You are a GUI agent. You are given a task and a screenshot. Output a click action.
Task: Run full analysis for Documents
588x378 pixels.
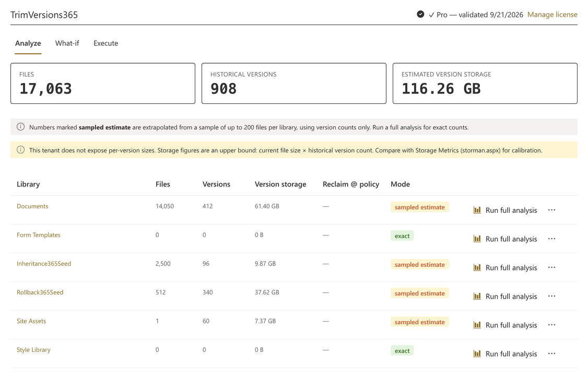pos(505,210)
